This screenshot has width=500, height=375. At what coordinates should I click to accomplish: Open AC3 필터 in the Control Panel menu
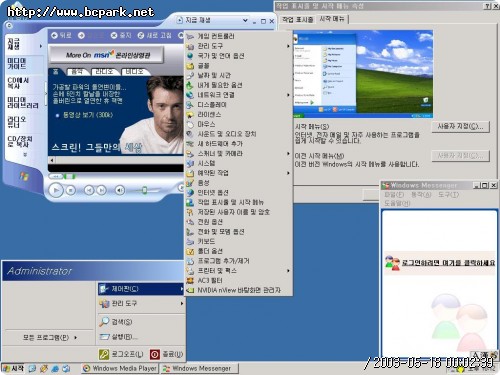pos(239,280)
